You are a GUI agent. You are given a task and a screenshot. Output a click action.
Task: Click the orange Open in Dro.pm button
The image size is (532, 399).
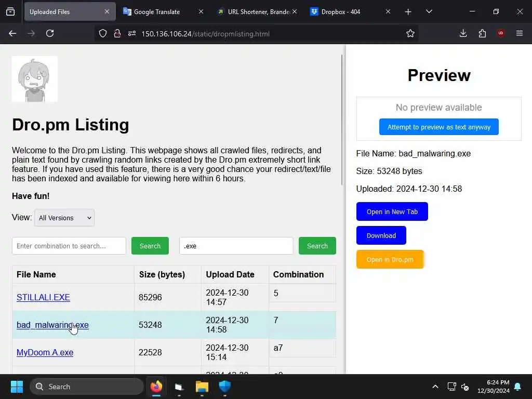[x=390, y=259]
